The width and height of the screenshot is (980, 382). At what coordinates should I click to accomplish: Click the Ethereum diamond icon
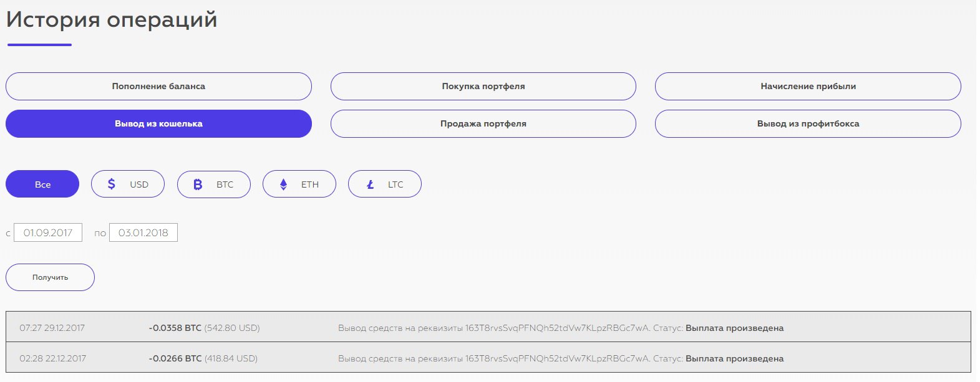(x=283, y=184)
